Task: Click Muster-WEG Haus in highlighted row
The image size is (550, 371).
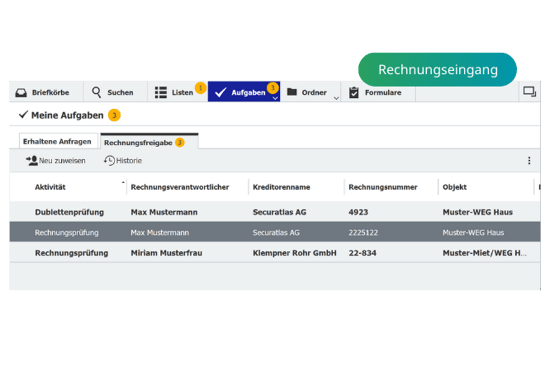Action: pos(473,232)
